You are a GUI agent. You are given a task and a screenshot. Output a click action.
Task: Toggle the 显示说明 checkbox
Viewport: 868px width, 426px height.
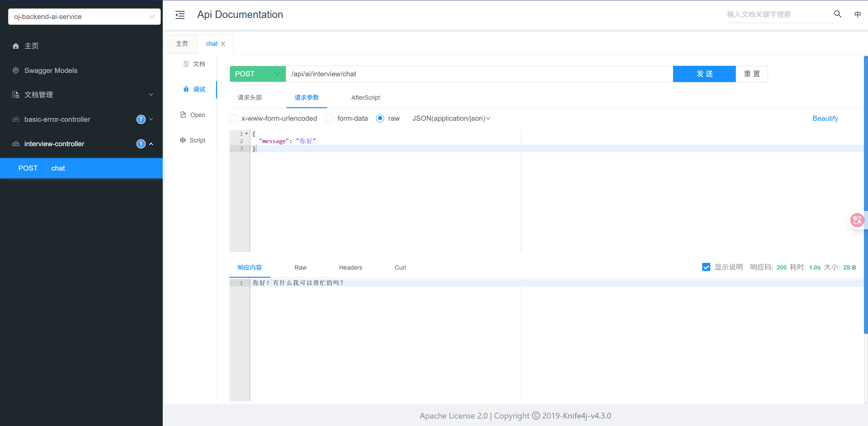(x=706, y=267)
